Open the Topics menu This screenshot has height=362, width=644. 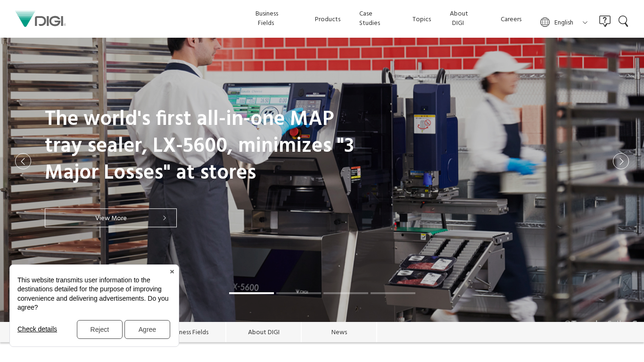[421, 19]
